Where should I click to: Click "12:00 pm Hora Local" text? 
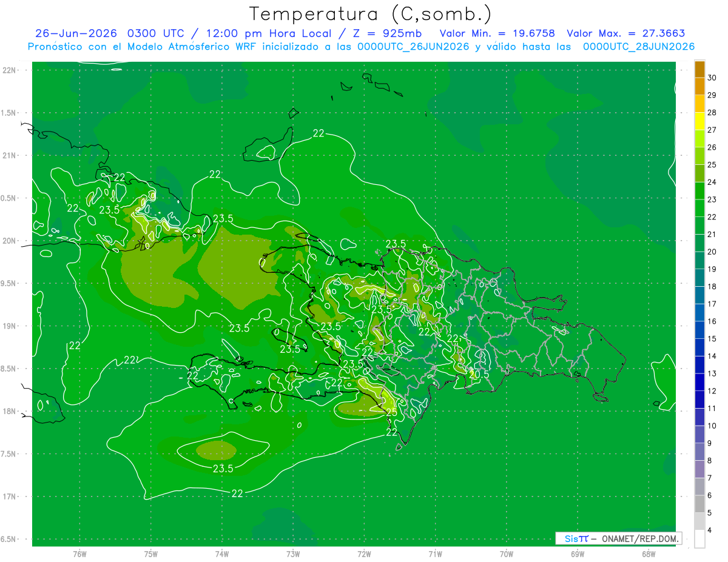pos(269,33)
